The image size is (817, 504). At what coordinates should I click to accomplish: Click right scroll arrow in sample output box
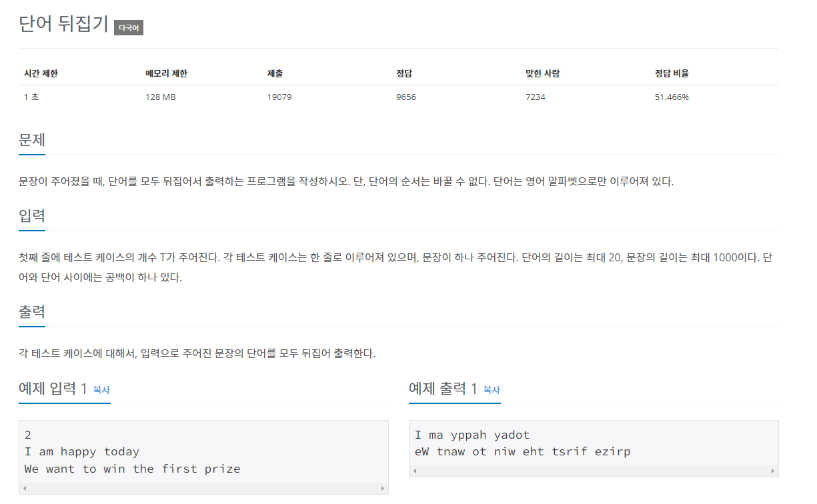(772, 471)
